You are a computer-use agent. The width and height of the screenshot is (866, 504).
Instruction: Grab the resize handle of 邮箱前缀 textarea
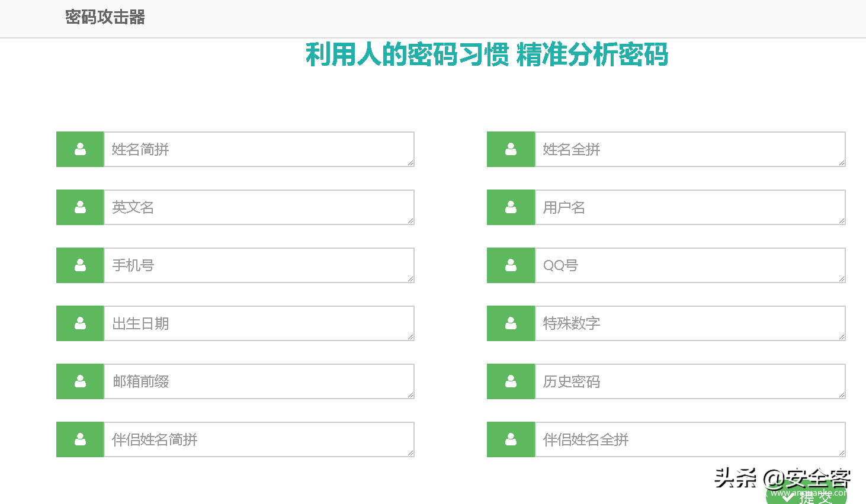(410, 395)
